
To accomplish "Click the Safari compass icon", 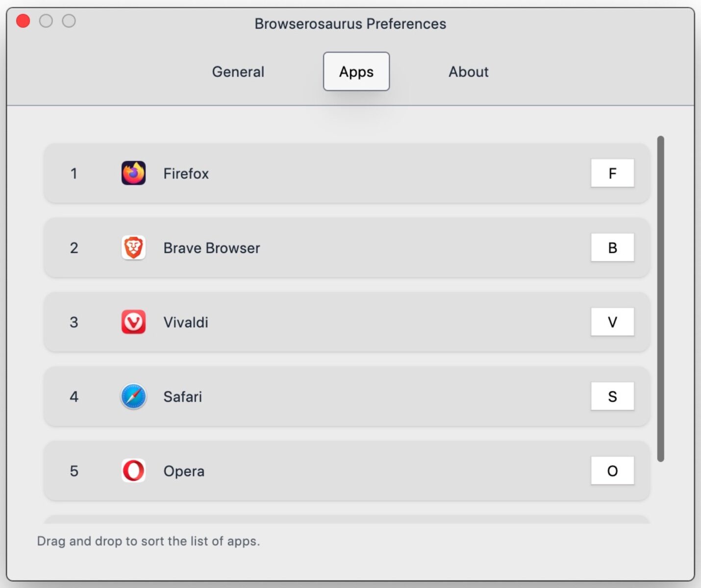I will coord(133,396).
